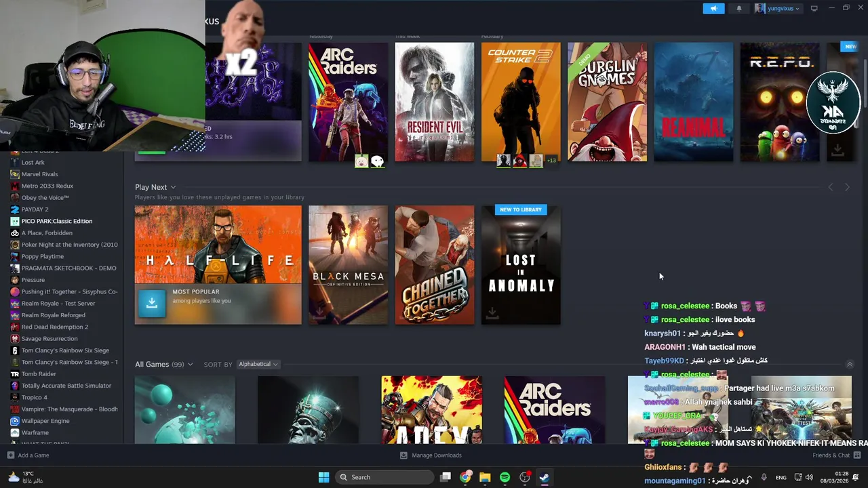
Task: Open ARC Raiders cover in All Games
Action: (x=555, y=410)
